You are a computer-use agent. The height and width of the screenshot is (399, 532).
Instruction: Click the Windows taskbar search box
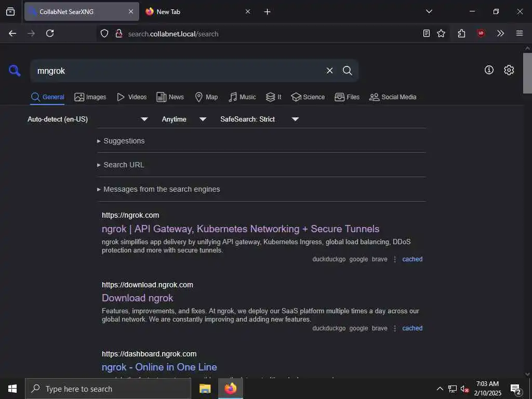pyautogui.click(x=108, y=389)
